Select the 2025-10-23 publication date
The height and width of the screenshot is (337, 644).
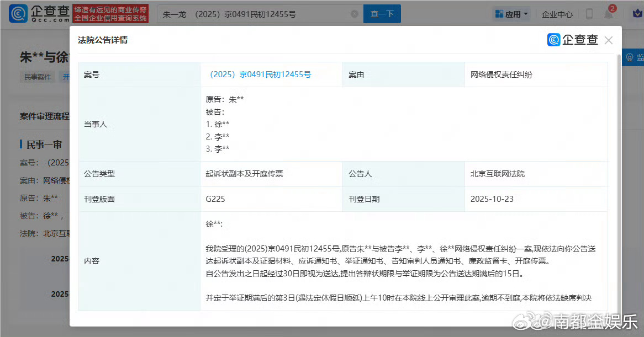[x=492, y=199]
